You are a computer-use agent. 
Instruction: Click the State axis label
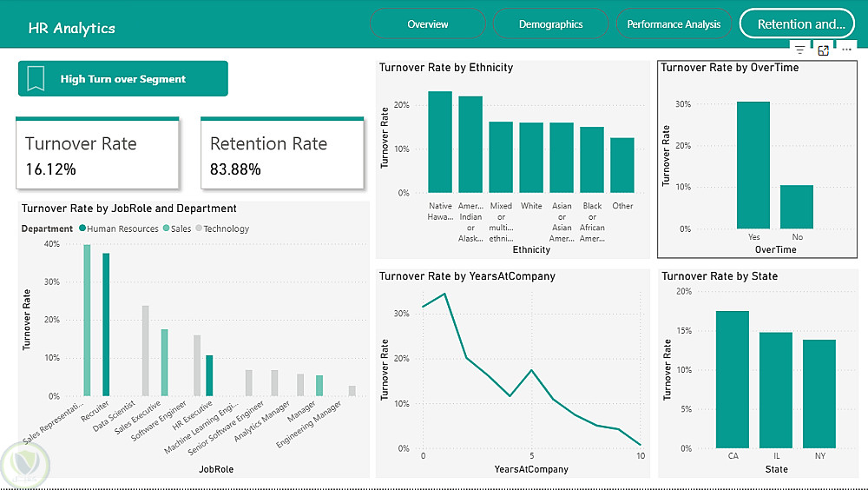click(x=776, y=469)
